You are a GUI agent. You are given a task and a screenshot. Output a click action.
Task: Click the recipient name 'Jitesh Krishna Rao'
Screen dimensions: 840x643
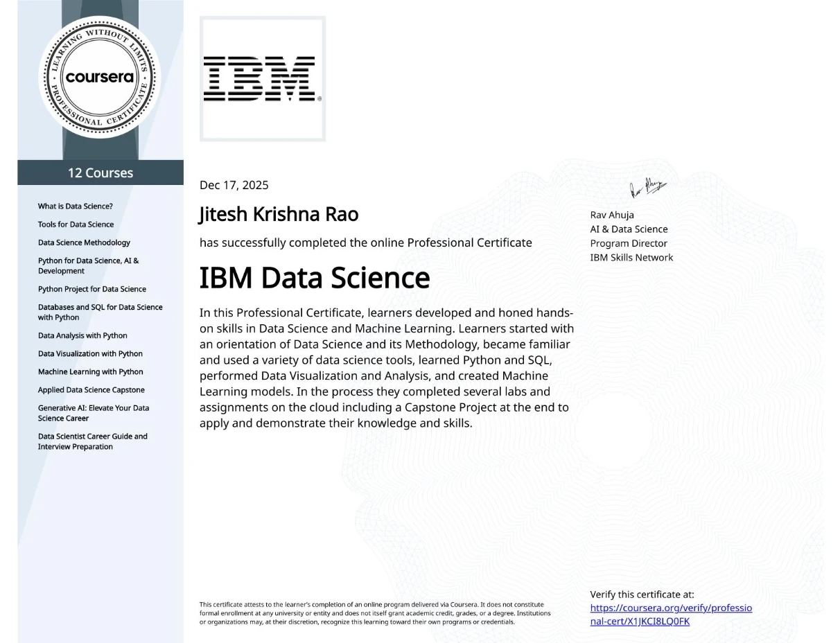click(x=279, y=215)
